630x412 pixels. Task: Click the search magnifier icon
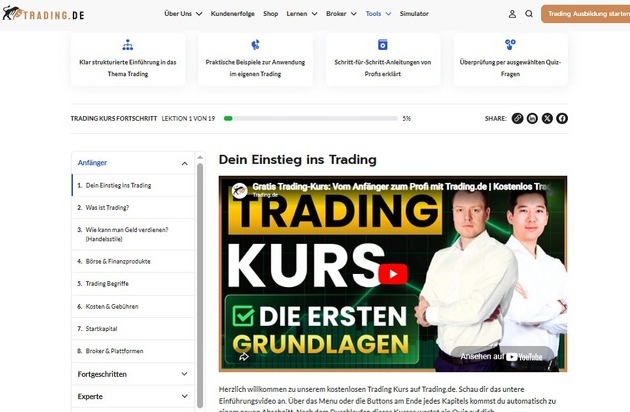(529, 14)
